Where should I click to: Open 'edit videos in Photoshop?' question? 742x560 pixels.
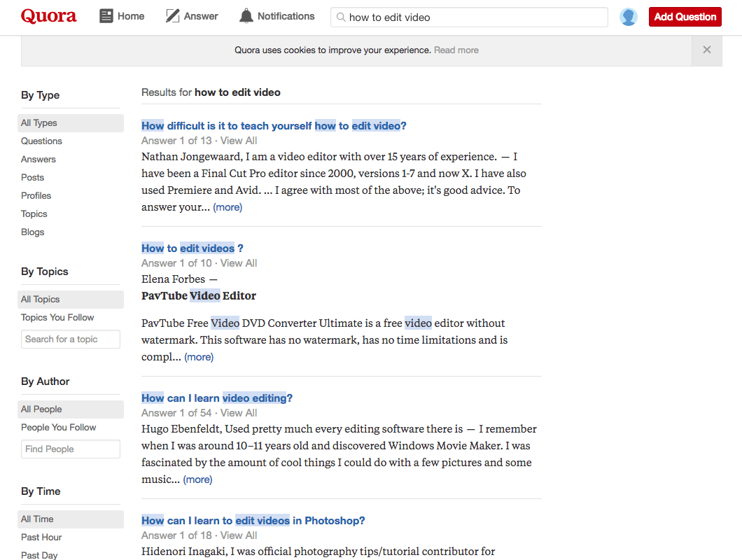tap(253, 521)
